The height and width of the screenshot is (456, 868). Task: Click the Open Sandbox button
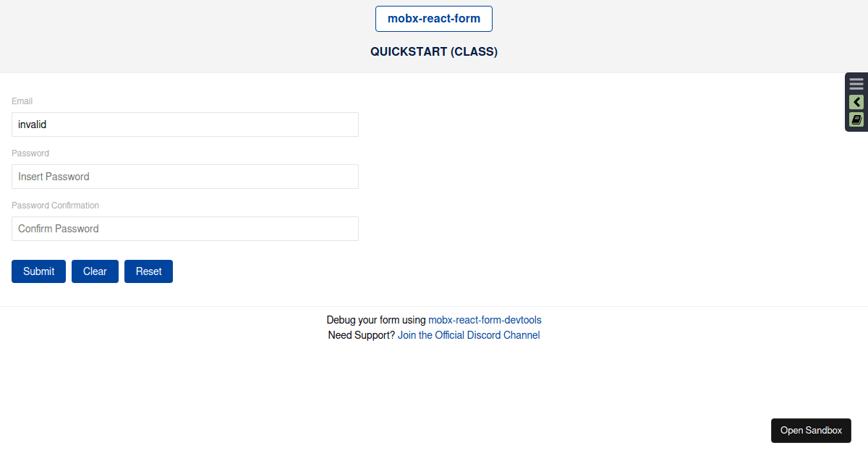(x=811, y=430)
